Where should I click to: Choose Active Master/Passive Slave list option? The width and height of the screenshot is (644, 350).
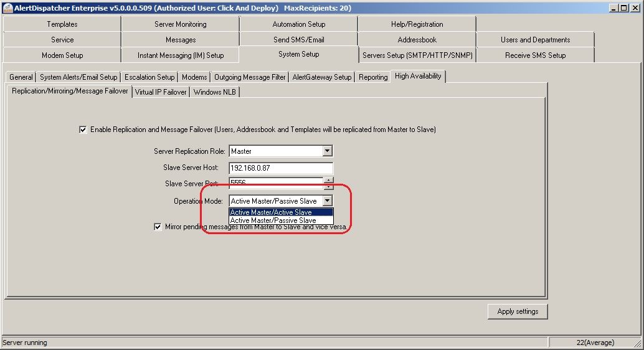(x=281, y=220)
